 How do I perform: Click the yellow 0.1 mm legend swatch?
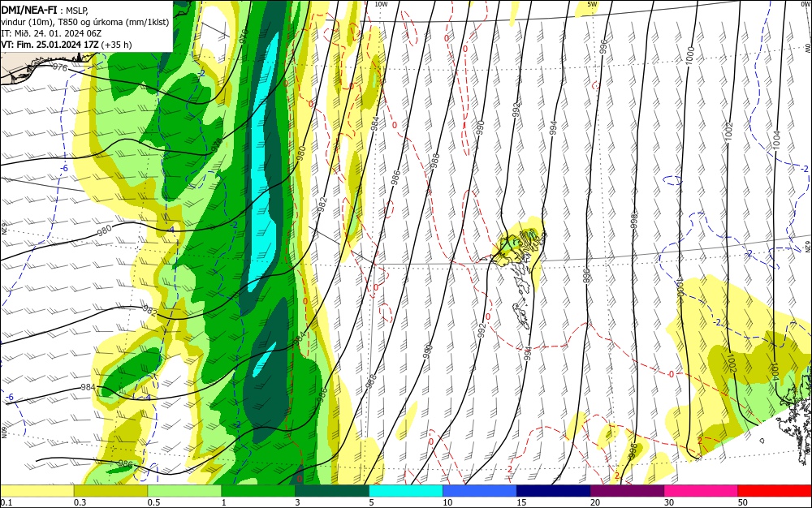click(x=37, y=491)
